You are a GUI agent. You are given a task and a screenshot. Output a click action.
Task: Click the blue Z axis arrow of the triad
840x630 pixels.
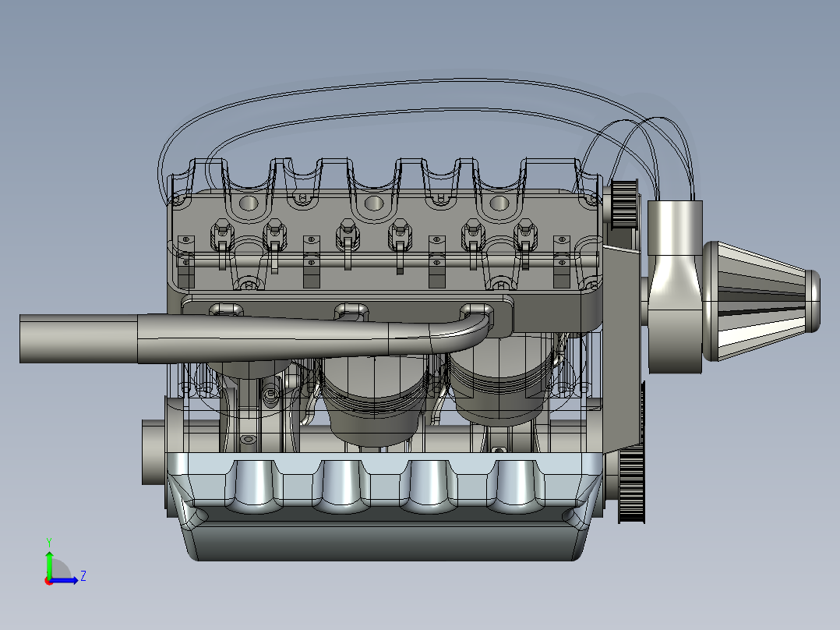[x=65, y=580]
